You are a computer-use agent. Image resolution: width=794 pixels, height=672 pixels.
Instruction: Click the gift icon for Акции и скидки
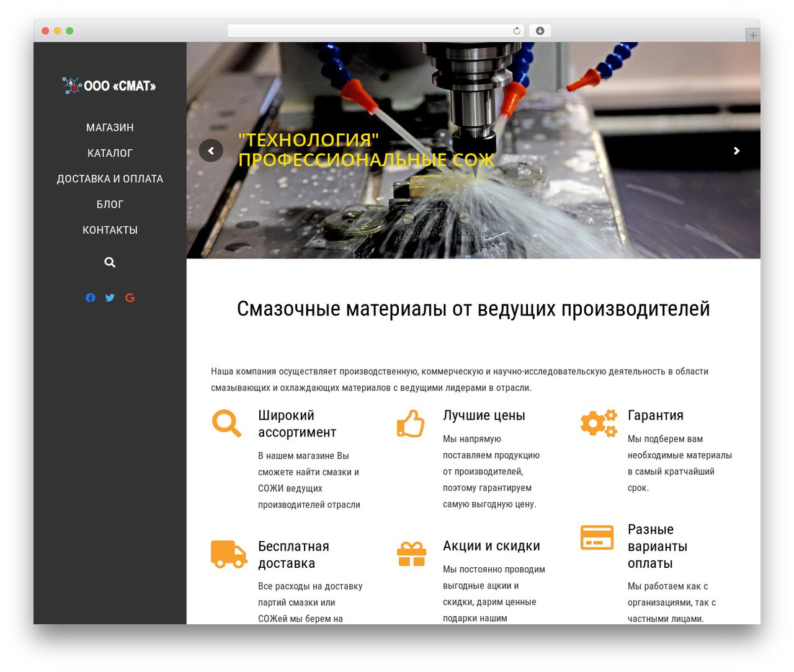(411, 554)
